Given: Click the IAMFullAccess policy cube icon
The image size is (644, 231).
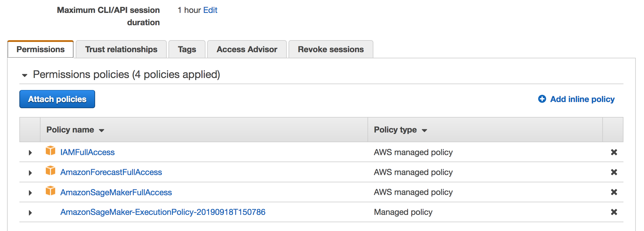Looking at the screenshot, I should [50, 151].
